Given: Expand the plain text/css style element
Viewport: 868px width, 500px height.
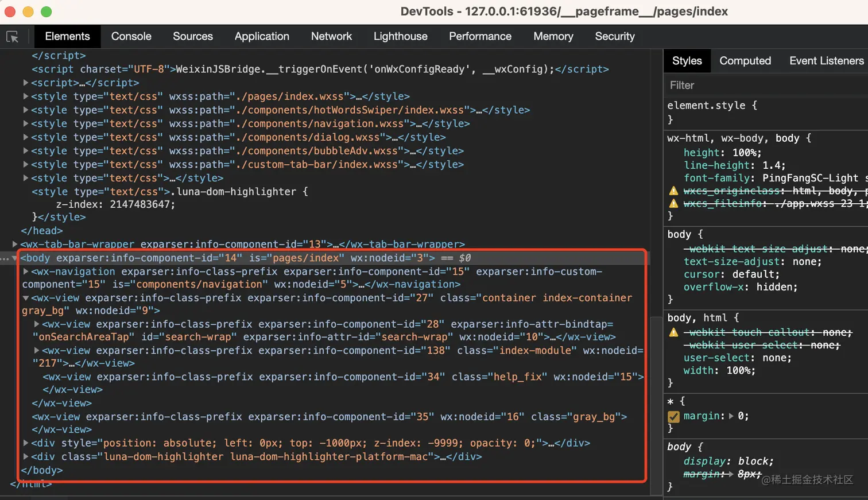Looking at the screenshot, I should pyautogui.click(x=26, y=178).
